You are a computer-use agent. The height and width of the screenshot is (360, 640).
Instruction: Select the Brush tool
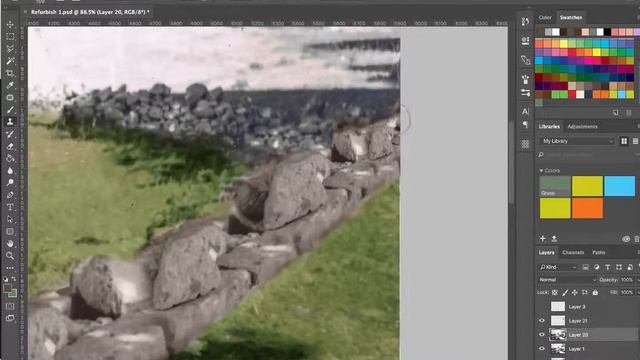tap(10, 110)
